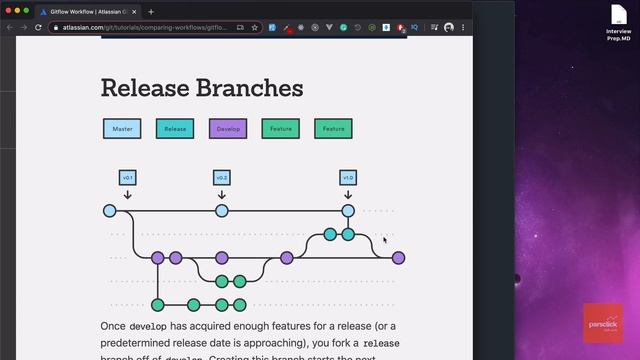Click the Release Branches heading
Viewport: 640px width, 360px height.
202,88
